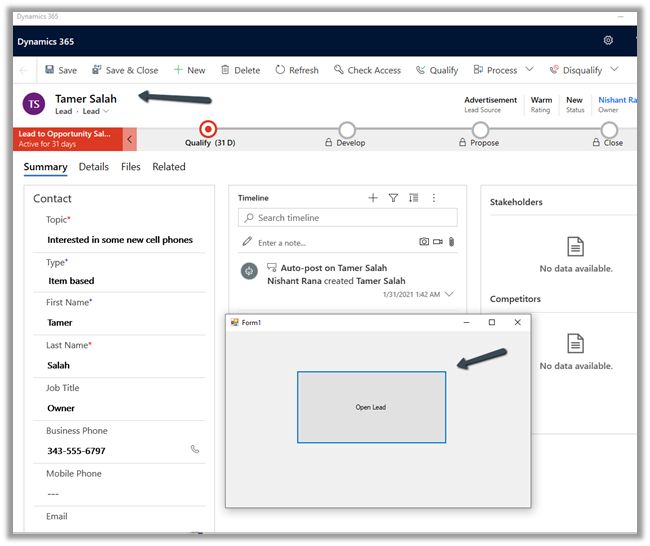Add a new timeline record with plus icon
Image resolution: width=650 pixels, height=546 pixels.
373,198
